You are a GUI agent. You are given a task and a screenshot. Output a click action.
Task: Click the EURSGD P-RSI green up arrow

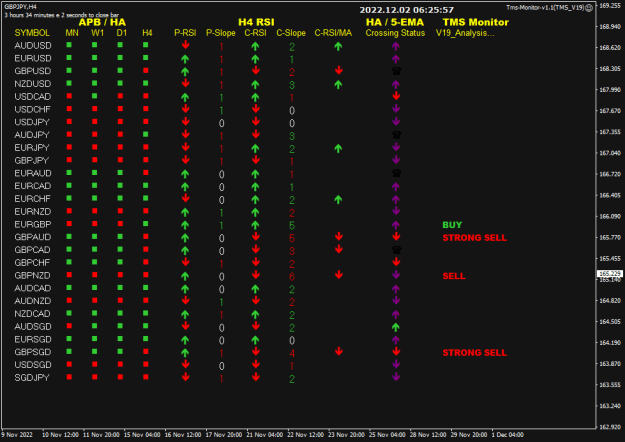(185, 340)
